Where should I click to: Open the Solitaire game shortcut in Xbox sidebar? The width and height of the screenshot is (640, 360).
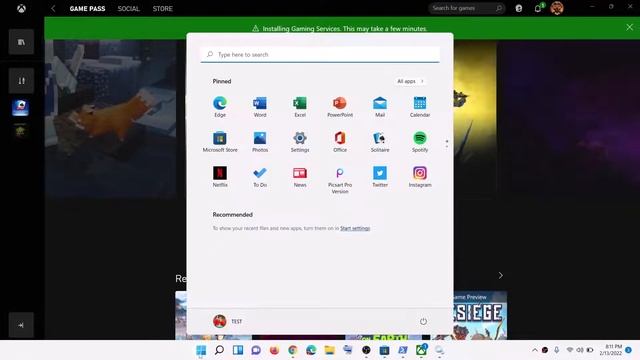[x=20, y=108]
